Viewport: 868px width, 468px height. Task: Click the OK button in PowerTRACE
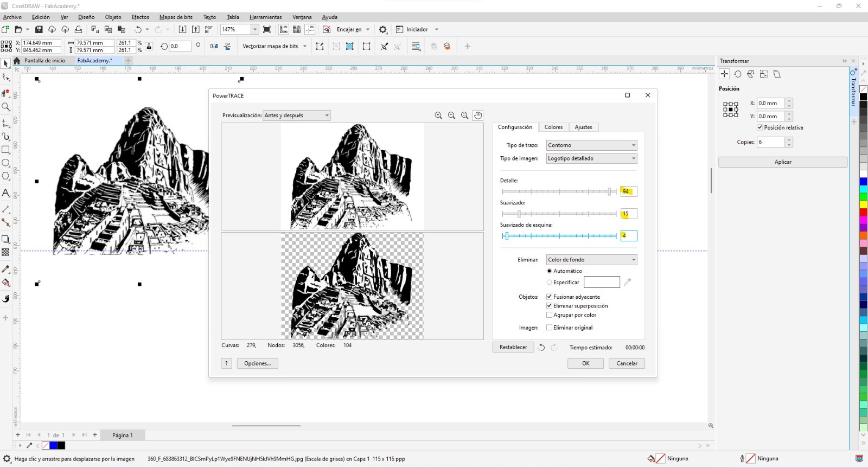585,363
